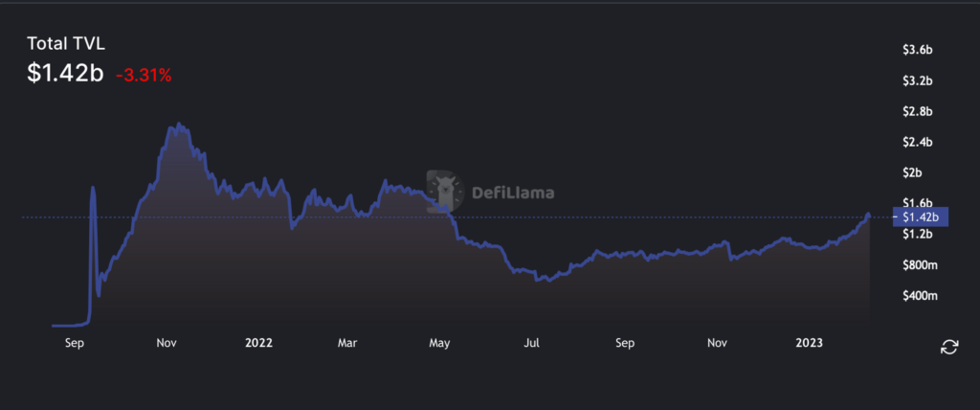Click the May x-axis label

coord(440,343)
